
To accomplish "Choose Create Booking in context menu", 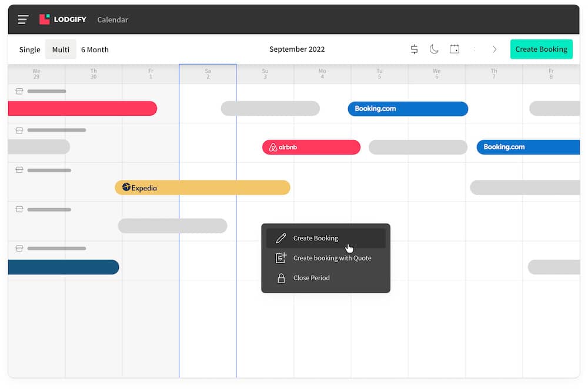I will click(x=326, y=238).
